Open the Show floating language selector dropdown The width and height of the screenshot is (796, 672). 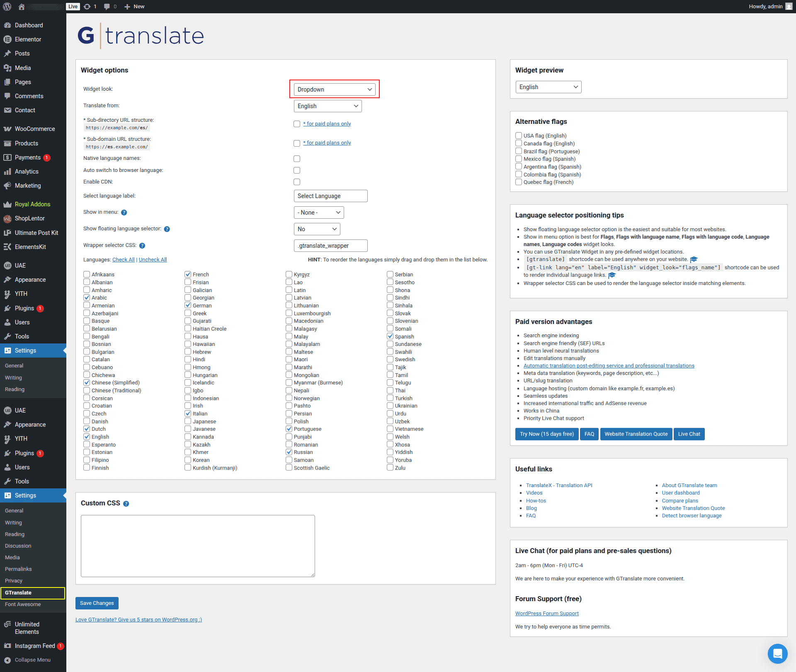[x=317, y=229]
